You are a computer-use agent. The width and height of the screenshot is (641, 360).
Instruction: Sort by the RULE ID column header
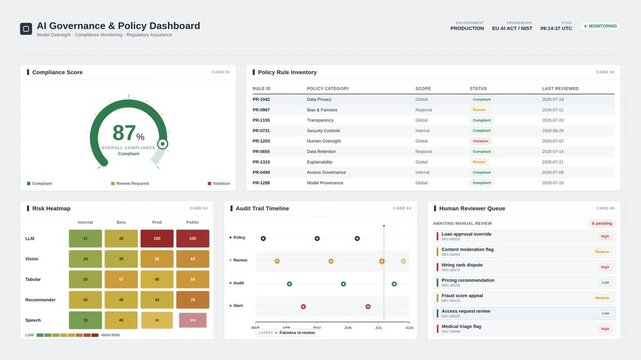[262, 89]
